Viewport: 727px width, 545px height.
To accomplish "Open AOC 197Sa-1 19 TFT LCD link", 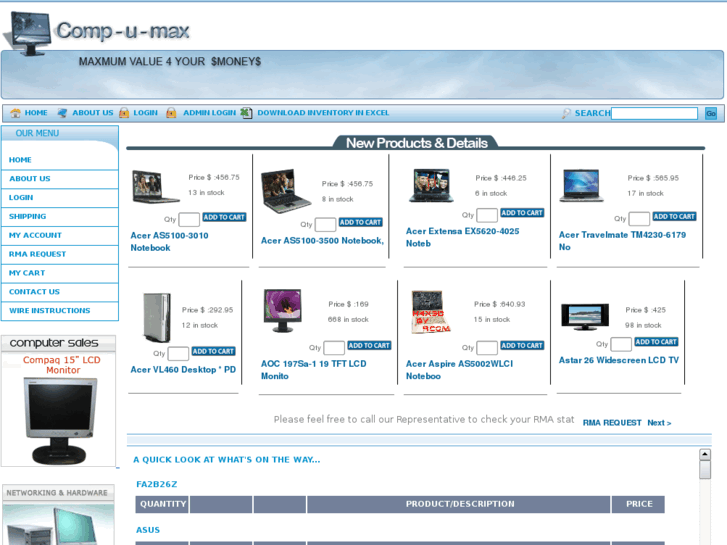I will click(313, 370).
